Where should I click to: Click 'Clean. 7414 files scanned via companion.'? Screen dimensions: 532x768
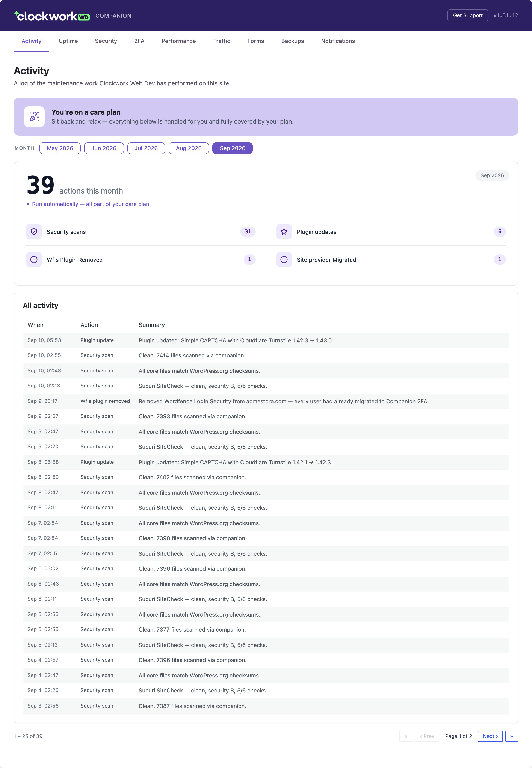pos(192,355)
